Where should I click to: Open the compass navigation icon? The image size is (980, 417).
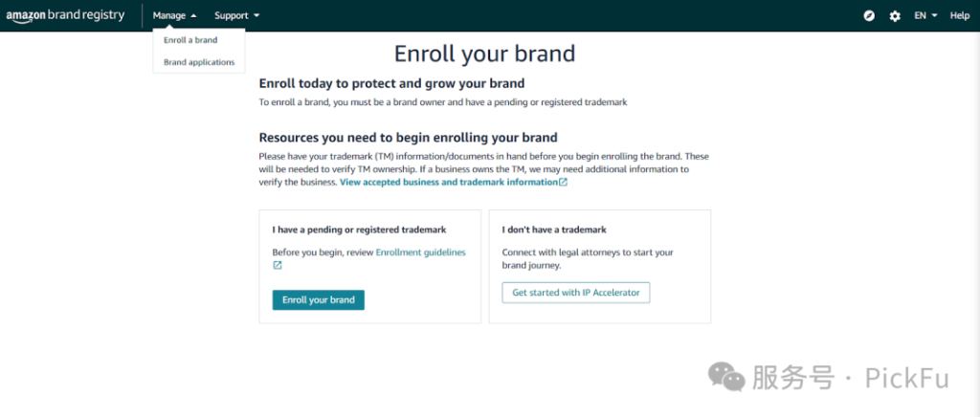tap(869, 16)
